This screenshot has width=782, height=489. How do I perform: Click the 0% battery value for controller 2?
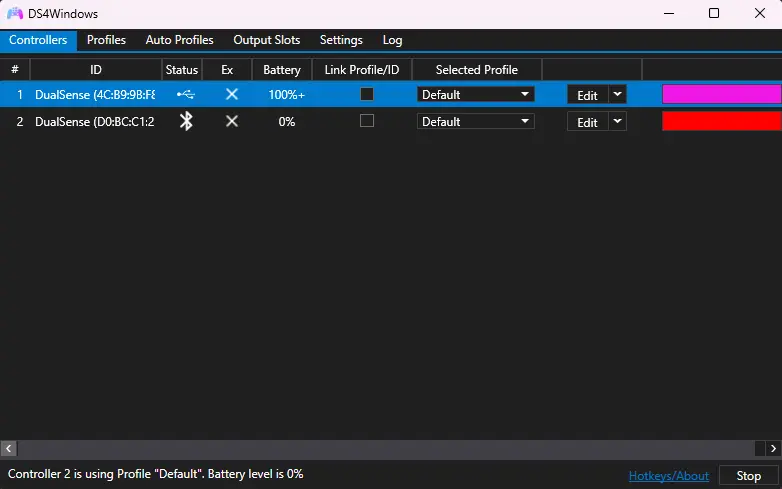[x=287, y=121]
